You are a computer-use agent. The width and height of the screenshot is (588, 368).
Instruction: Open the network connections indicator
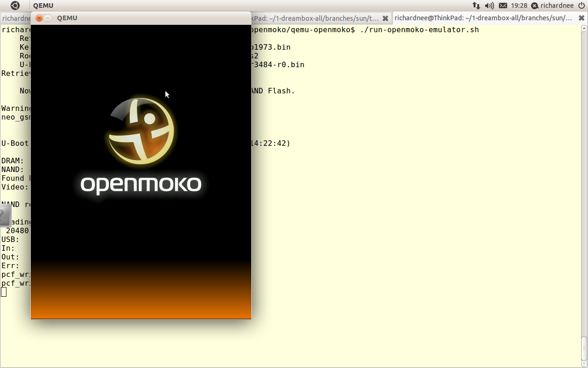[x=476, y=6]
